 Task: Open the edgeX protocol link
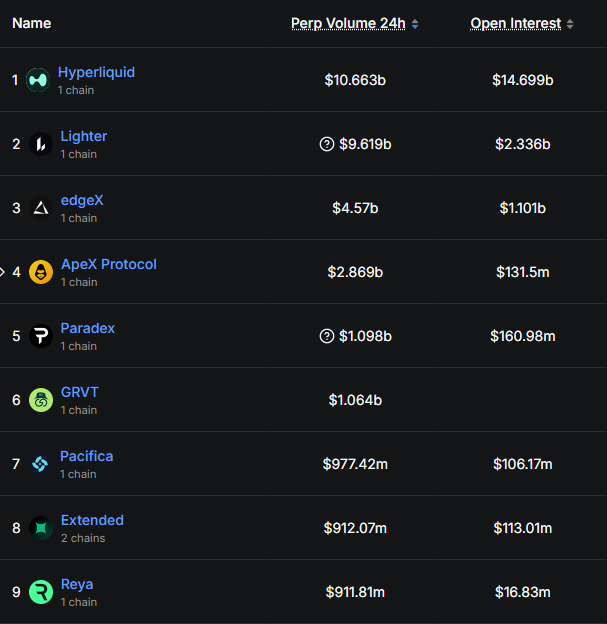82,201
